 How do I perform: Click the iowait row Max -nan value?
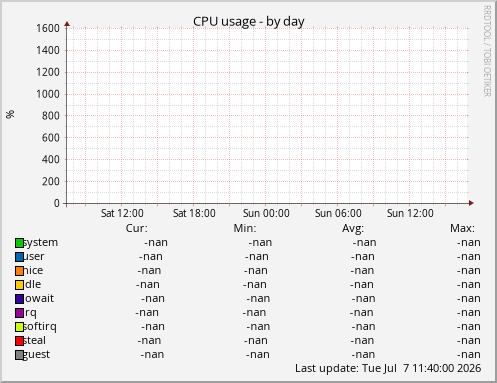(x=469, y=299)
